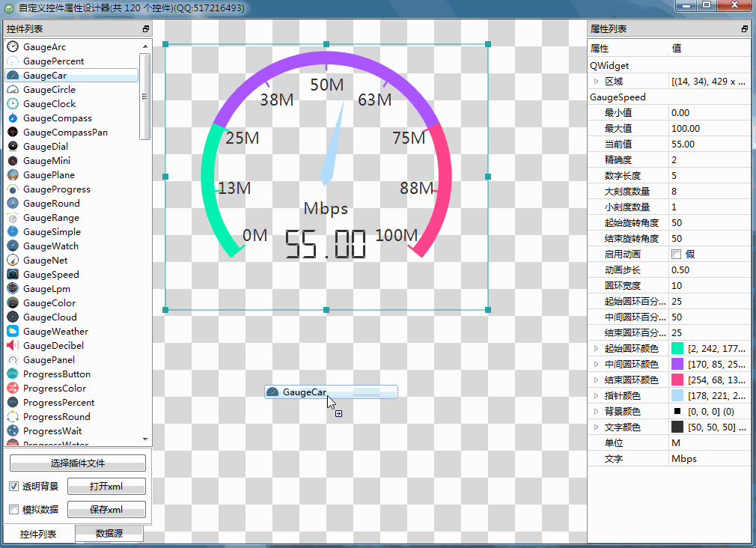Click the 值 column header
The height and width of the screenshot is (548, 756).
710,48
